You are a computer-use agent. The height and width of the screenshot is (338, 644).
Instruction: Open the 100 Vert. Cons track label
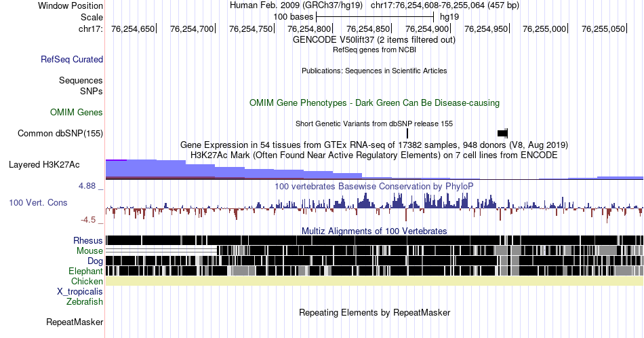point(38,202)
